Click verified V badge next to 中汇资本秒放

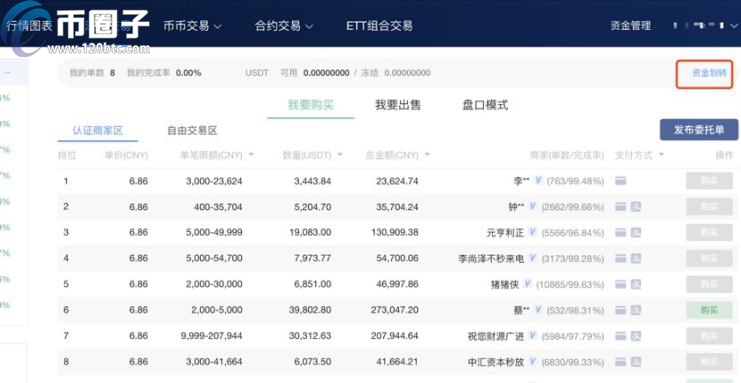533,361
